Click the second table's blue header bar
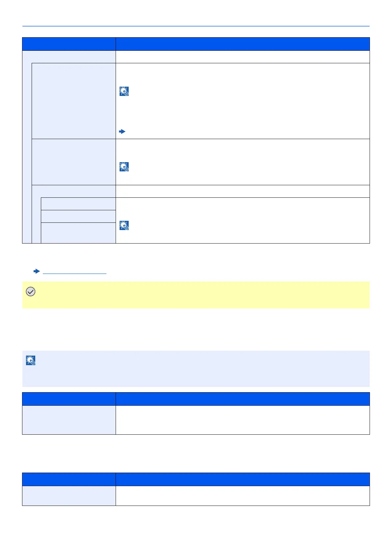392x555 pixels. point(196,399)
